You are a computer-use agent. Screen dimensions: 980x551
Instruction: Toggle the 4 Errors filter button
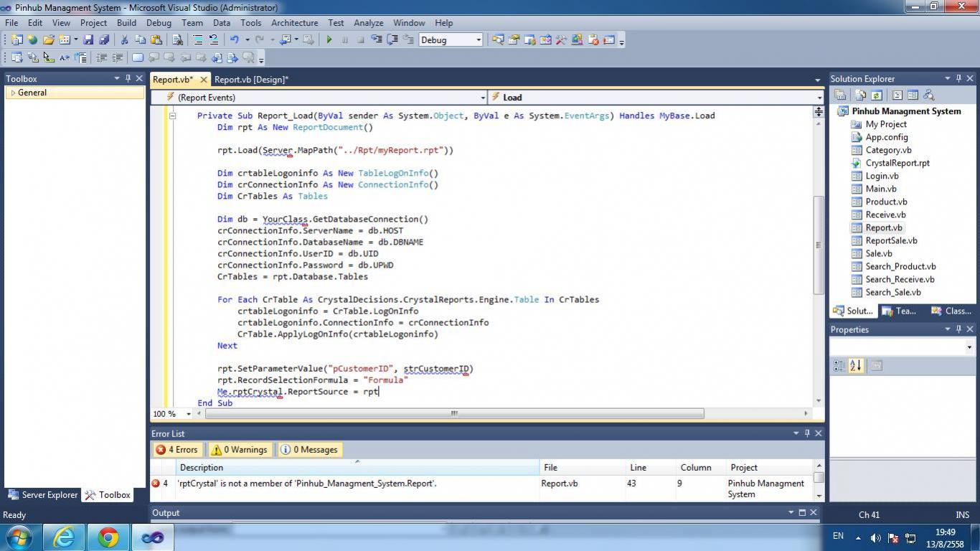177,450
